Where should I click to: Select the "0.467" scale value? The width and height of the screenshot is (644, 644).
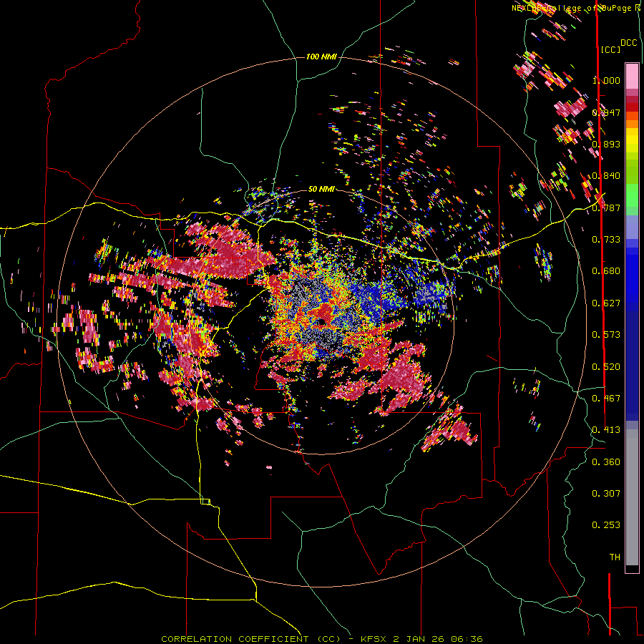tap(606, 399)
